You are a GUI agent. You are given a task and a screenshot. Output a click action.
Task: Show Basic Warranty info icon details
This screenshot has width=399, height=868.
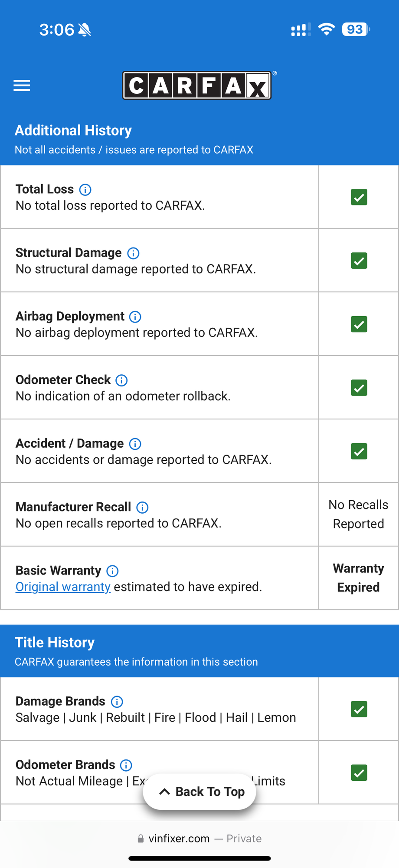click(x=112, y=571)
